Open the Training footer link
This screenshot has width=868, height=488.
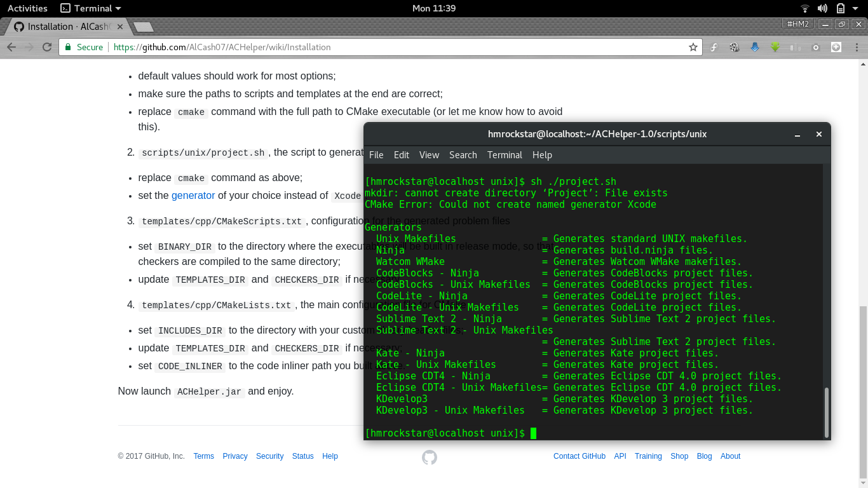click(648, 456)
